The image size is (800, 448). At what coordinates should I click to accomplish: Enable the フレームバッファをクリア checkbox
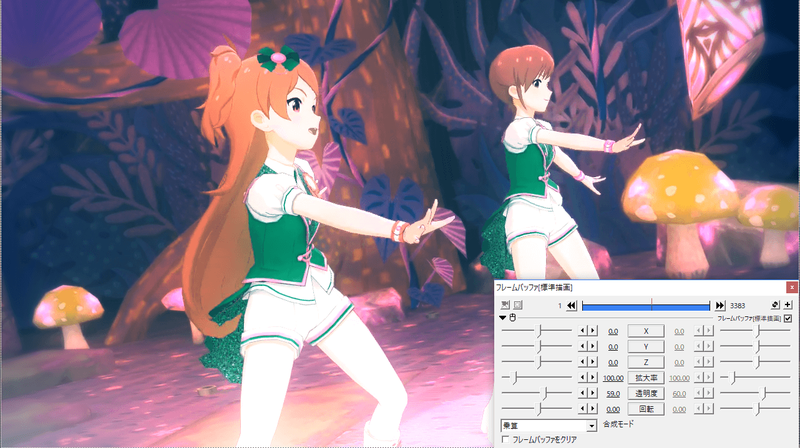point(506,439)
